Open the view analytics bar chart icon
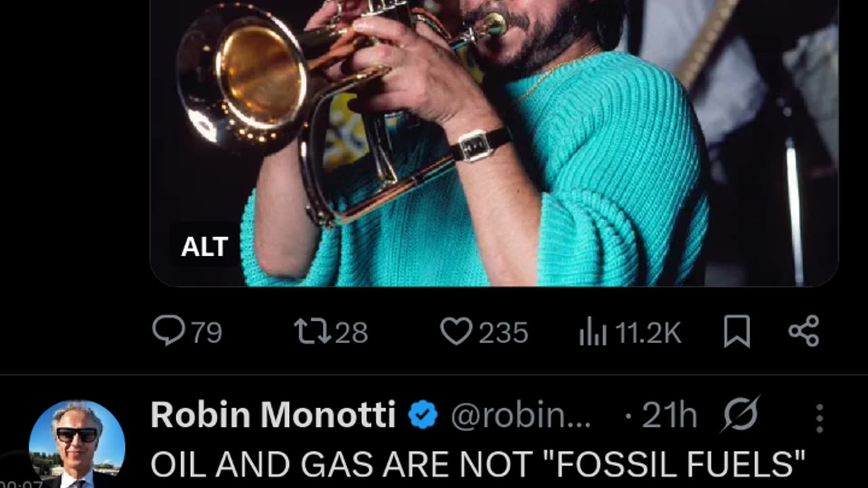The height and width of the screenshot is (488, 868). click(593, 333)
